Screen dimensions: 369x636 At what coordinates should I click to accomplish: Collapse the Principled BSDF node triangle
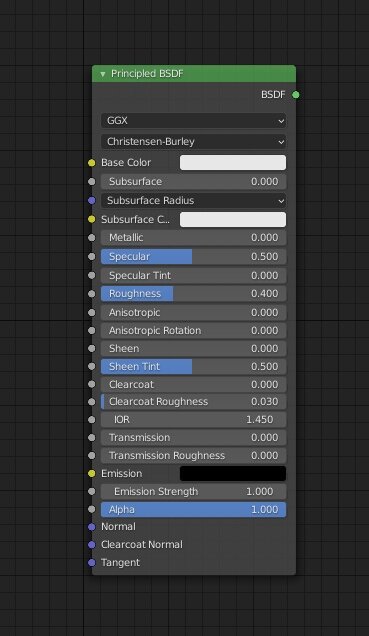103,74
